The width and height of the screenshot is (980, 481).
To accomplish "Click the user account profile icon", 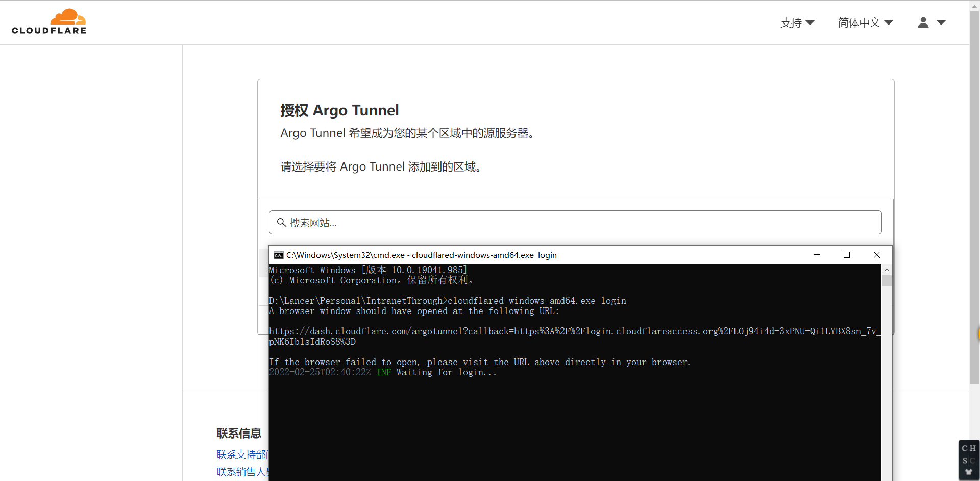I will coord(923,22).
